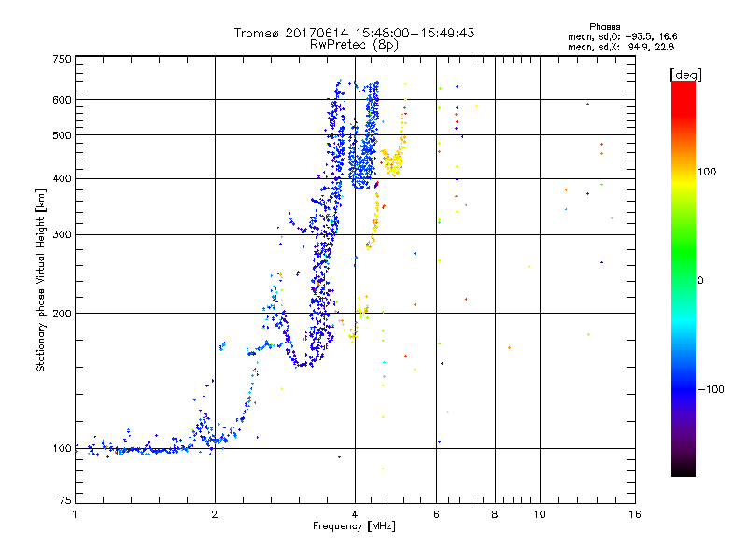Click the x-axis tick label '4'

[x=355, y=514]
